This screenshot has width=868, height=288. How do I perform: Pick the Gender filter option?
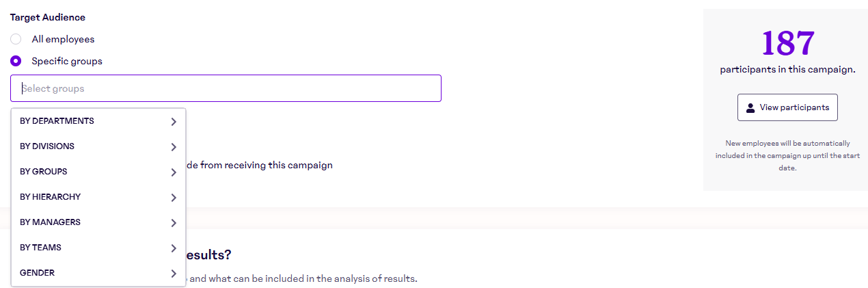[x=38, y=273]
